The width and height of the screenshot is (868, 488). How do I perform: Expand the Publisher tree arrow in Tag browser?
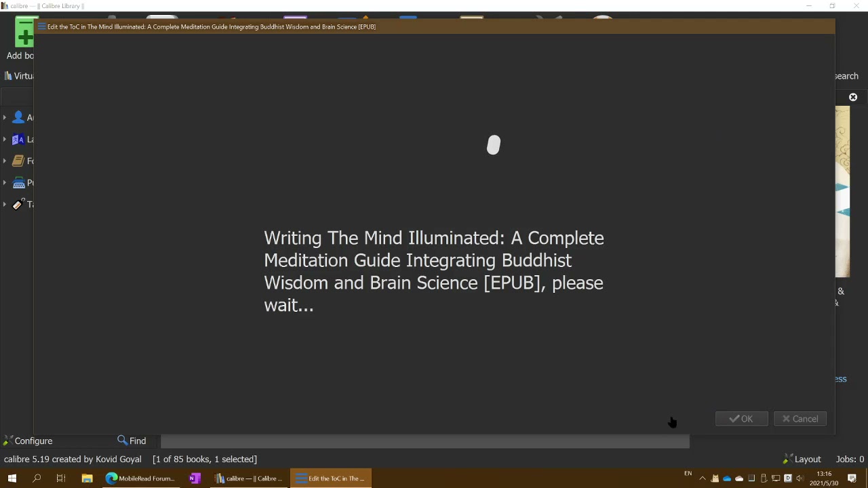click(5, 182)
